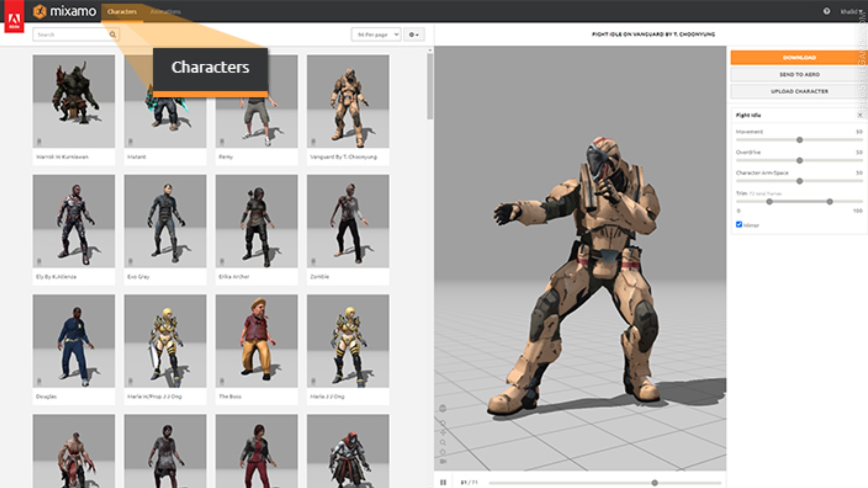Select the zoom magnifier tool in the viewer

(443, 441)
